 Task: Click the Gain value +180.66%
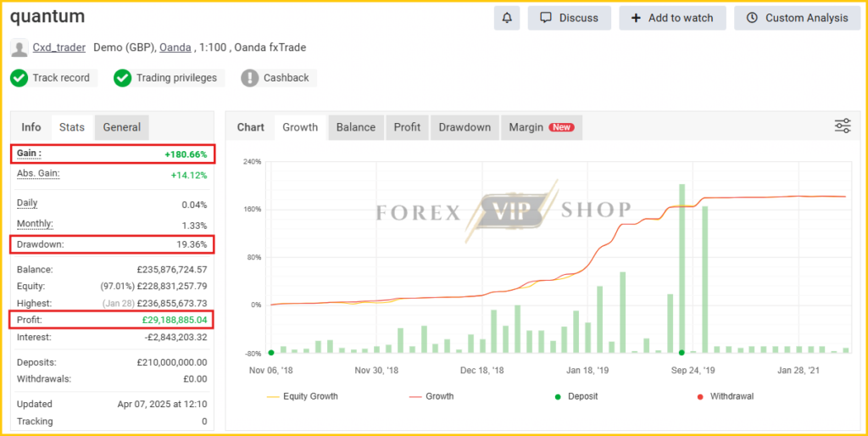pos(186,154)
